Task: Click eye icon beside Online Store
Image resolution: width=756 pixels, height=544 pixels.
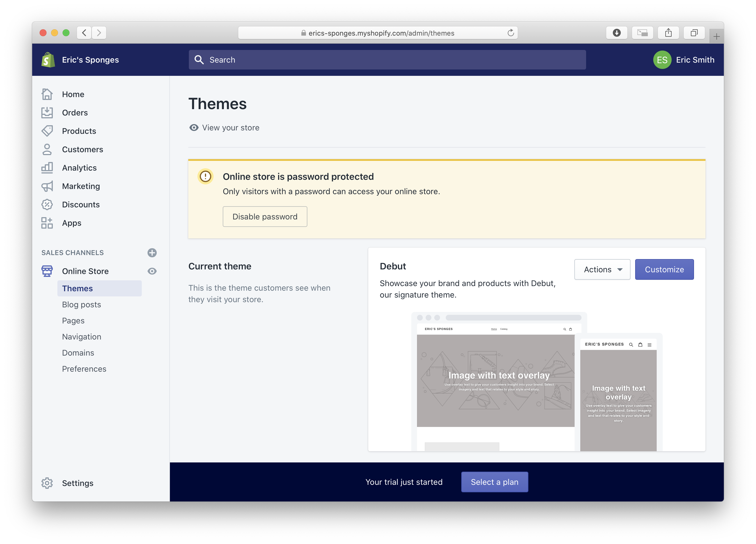Action: (152, 271)
